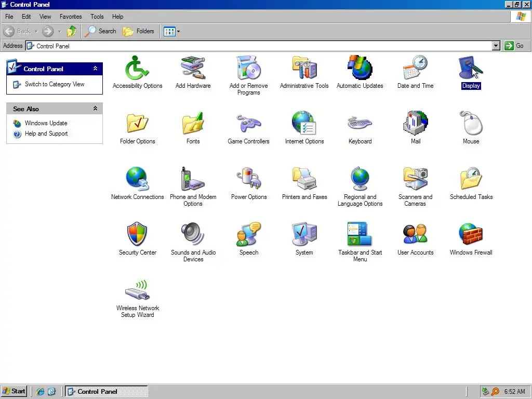Open the Add Hardware applet
The height and width of the screenshot is (399, 532).
(193, 68)
